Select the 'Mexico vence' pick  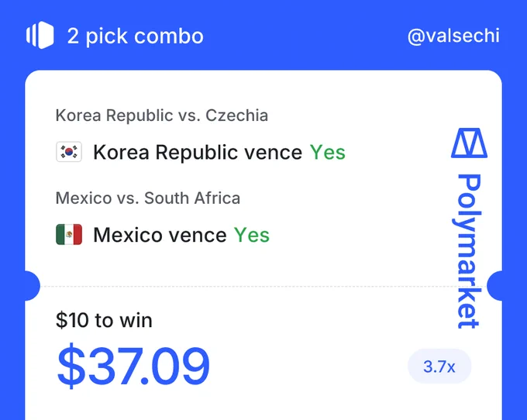[x=160, y=235]
